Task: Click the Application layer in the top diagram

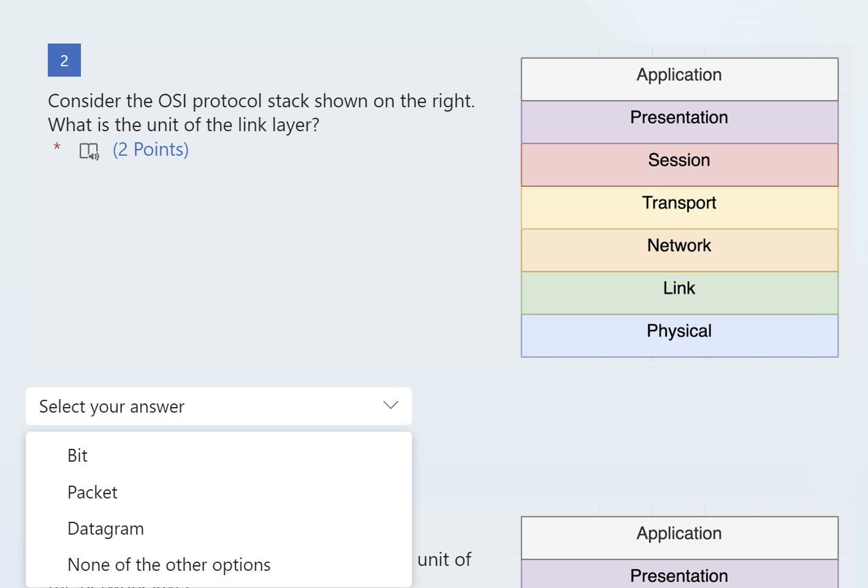Action: (x=679, y=79)
